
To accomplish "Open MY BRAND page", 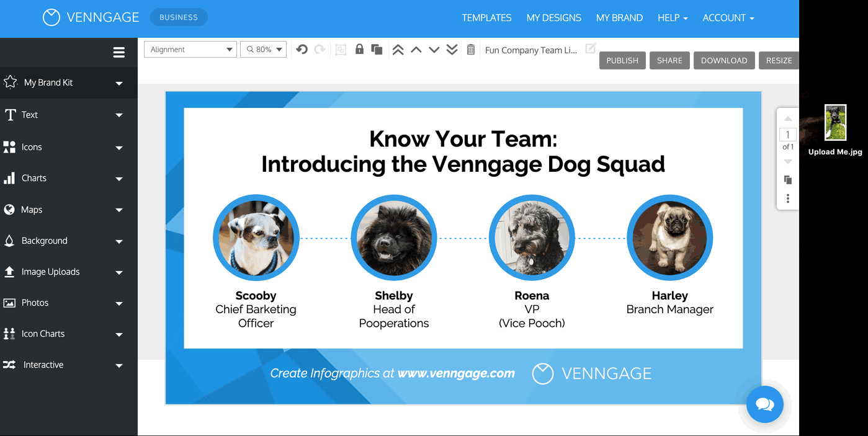I will click(619, 18).
